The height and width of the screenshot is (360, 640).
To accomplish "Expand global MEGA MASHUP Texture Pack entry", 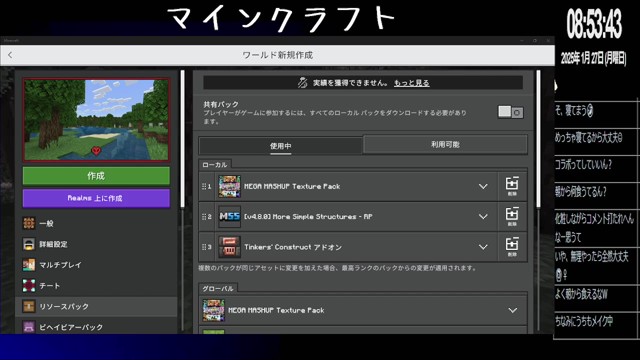I will (x=513, y=310).
